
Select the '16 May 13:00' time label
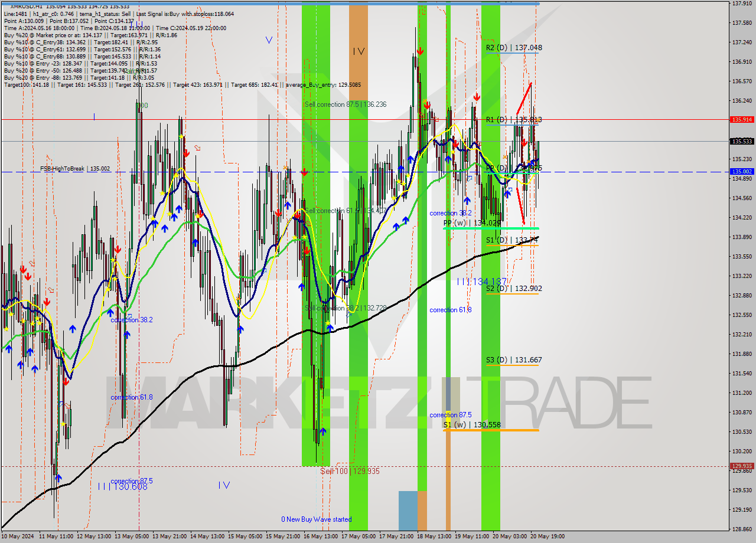pyautogui.click(x=321, y=537)
